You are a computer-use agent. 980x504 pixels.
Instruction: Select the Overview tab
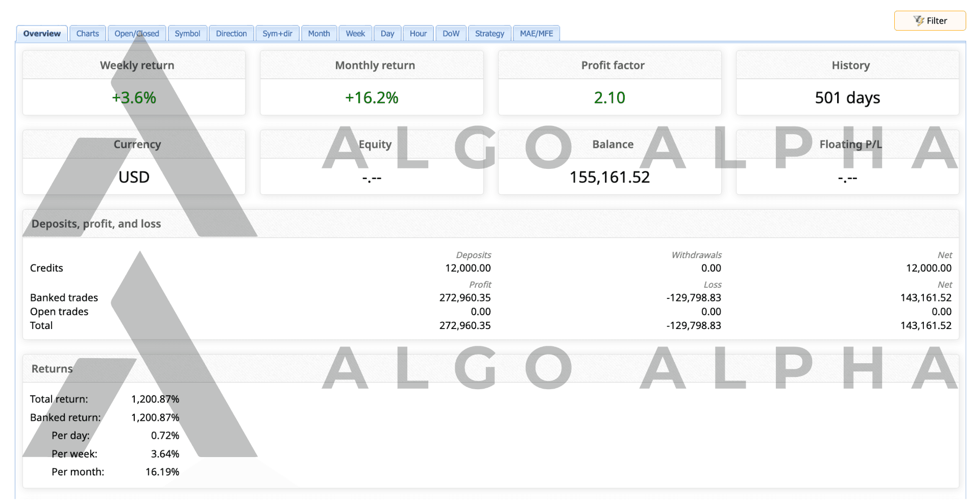coord(42,34)
